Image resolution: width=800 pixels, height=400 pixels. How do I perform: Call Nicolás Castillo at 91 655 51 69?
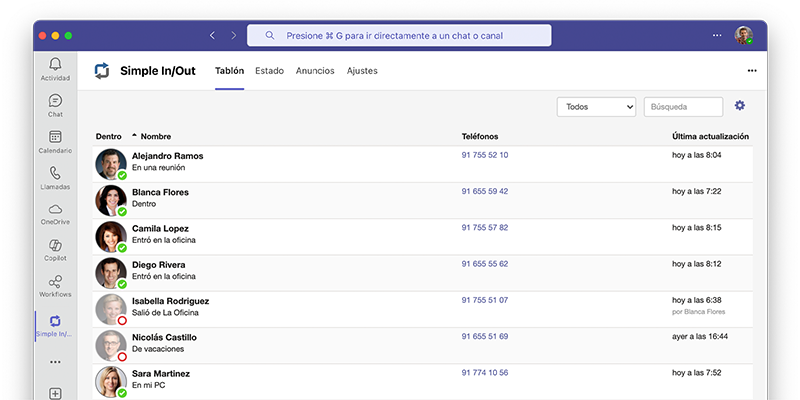pos(485,336)
